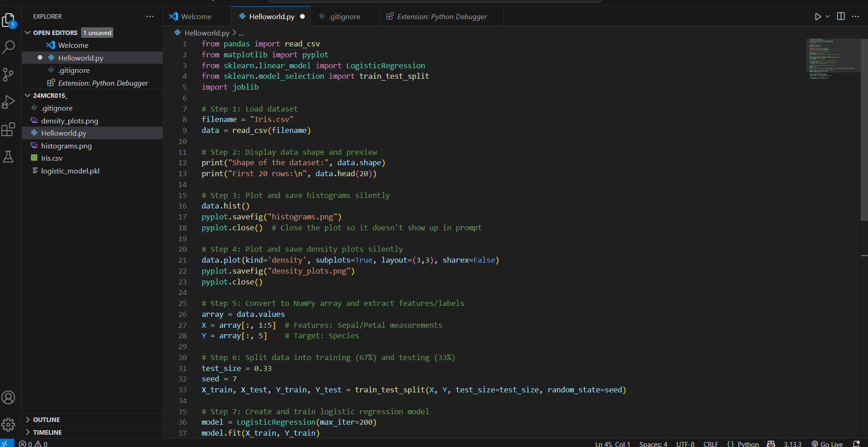
Task: Click the breadcrumb ellipsis symbol
Action: pos(241,33)
